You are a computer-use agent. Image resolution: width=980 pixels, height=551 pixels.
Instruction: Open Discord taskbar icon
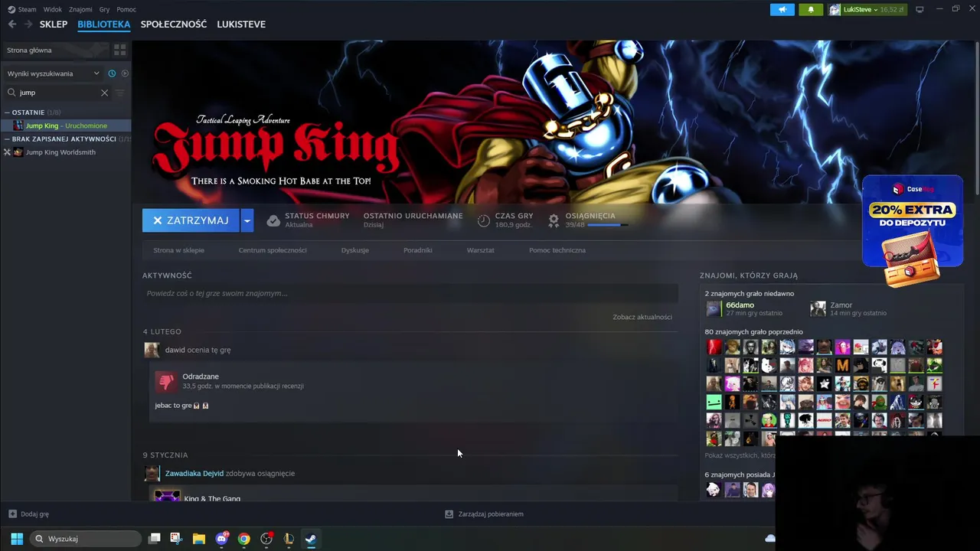tap(222, 539)
